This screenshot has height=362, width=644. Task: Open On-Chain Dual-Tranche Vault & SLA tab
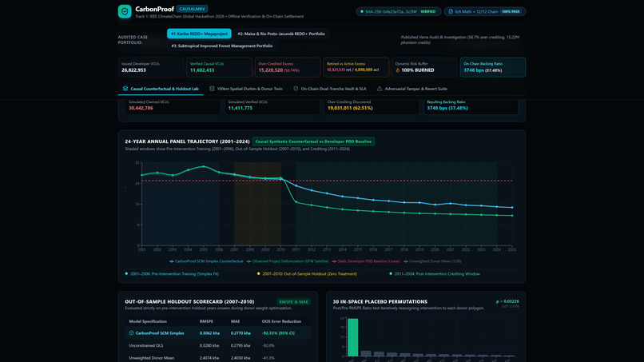click(329, 89)
